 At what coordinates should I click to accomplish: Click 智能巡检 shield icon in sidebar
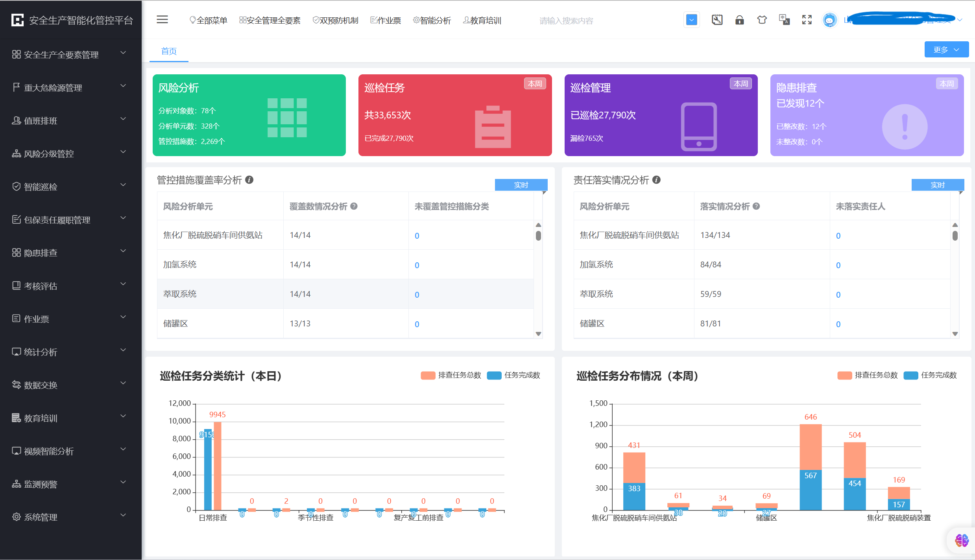tap(16, 186)
